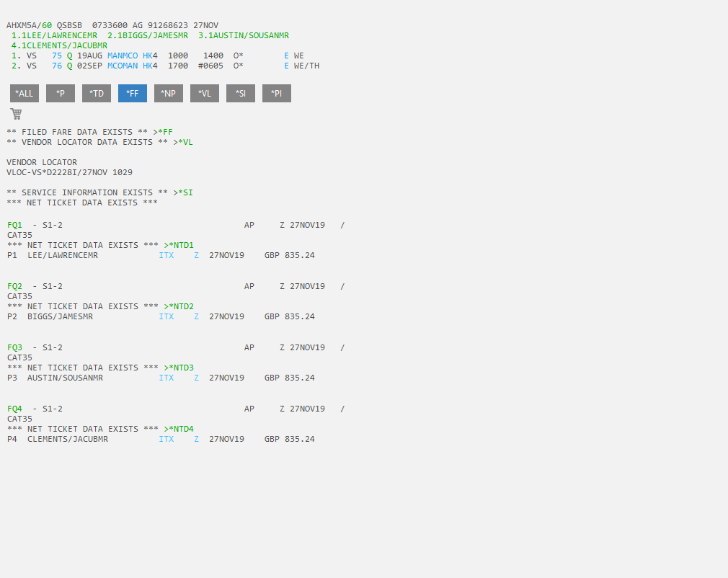
Task: Click the E indicator on the WE/TH segment
Action: click(286, 66)
